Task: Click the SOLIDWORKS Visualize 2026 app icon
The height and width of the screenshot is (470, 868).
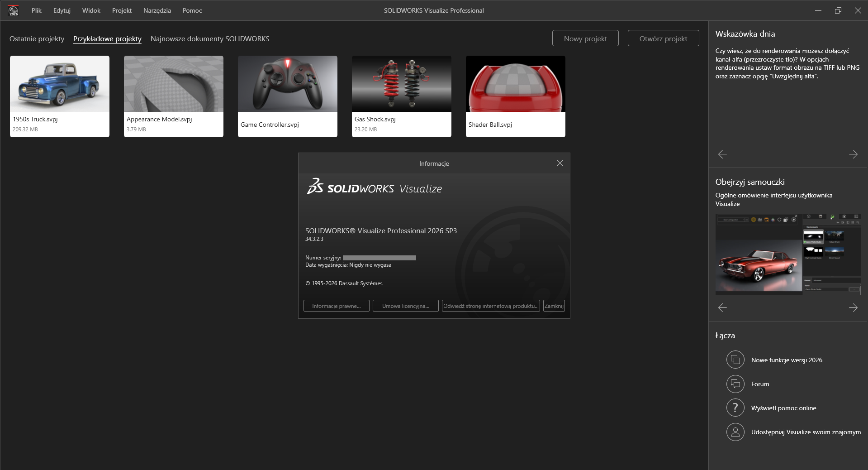Action: [x=14, y=10]
